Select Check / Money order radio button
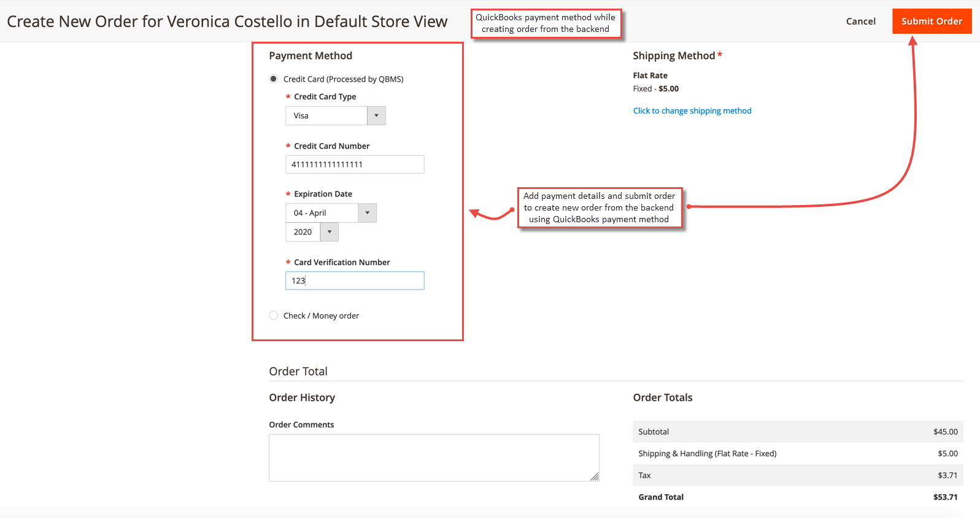This screenshot has width=980, height=518. coord(274,315)
